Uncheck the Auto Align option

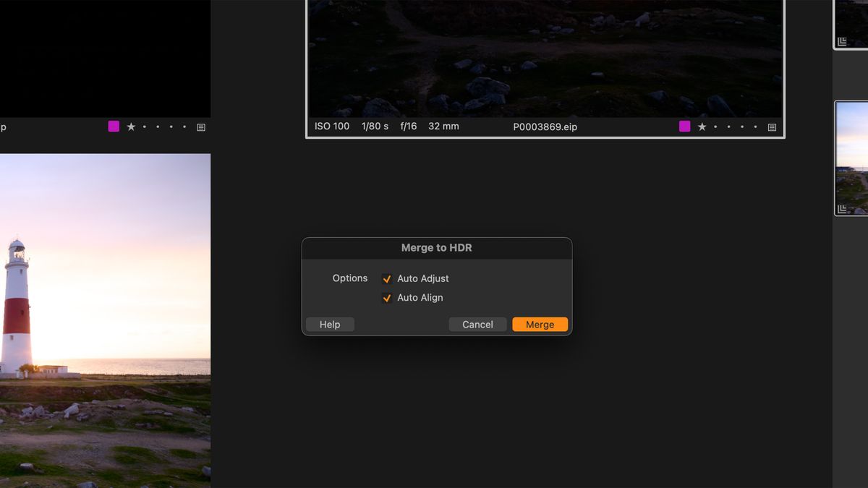coord(387,297)
